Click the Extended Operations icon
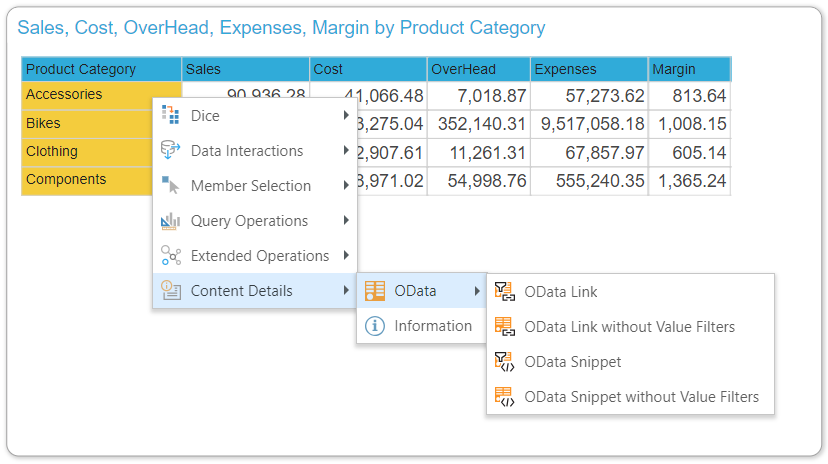Image resolution: width=828 pixels, height=464 pixels. [171, 256]
